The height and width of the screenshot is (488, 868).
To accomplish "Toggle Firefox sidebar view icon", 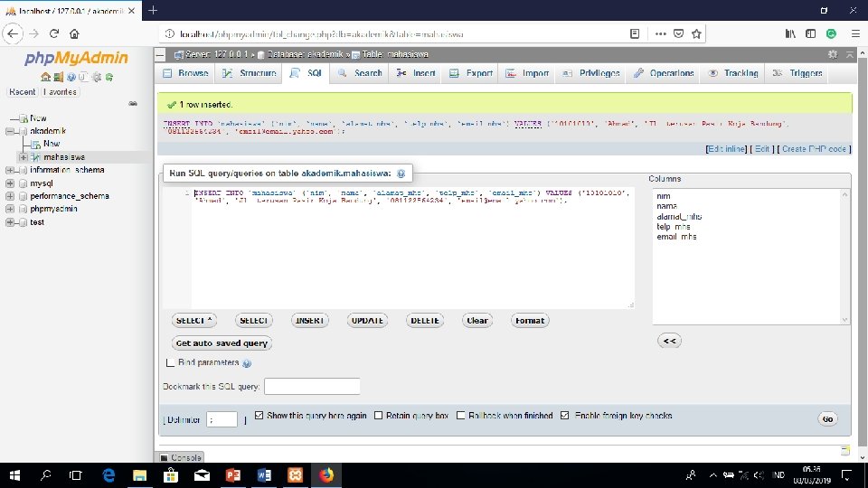I will [810, 33].
